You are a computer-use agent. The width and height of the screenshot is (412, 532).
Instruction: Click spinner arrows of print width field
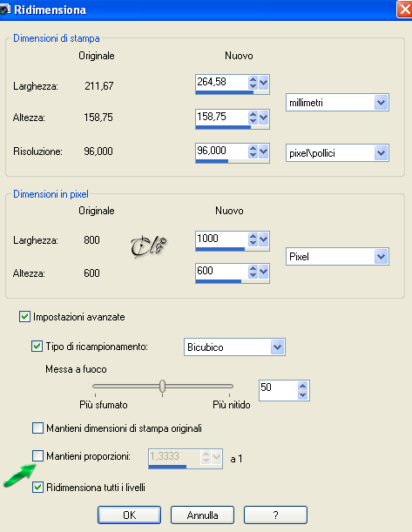253,83
